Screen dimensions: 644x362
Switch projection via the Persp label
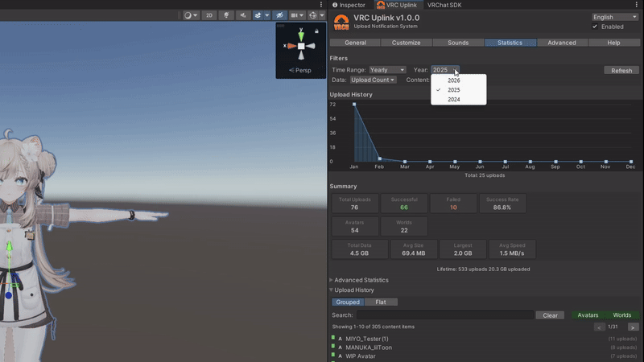click(x=300, y=70)
